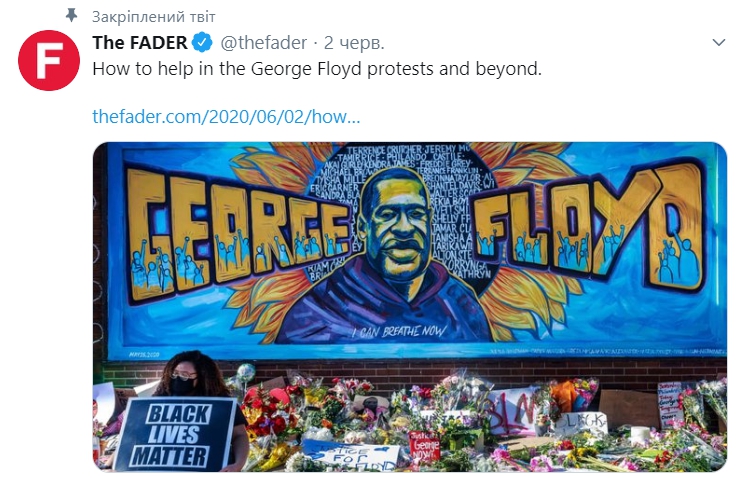The height and width of the screenshot is (478, 743).
Task: Open The FADER red circular avatar
Action: (x=49, y=60)
